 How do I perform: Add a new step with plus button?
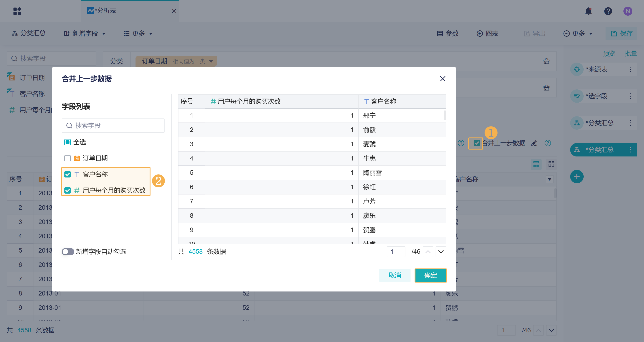pos(577,177)
